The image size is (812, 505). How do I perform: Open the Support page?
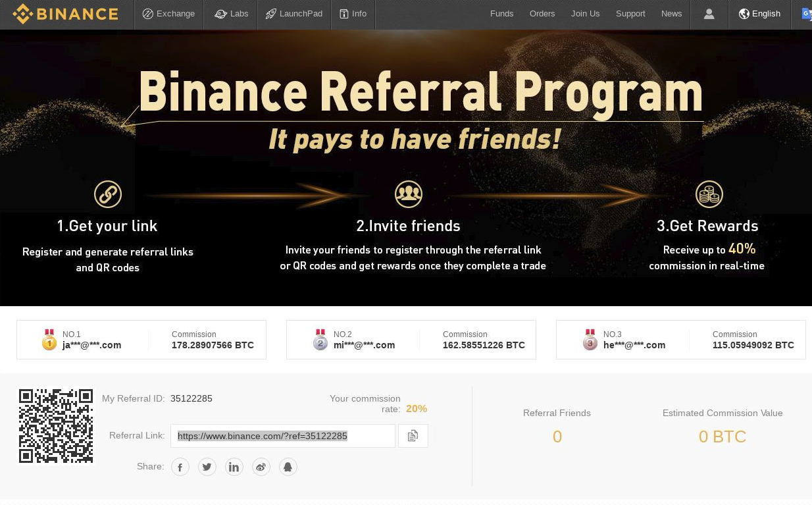pos(630,14)
